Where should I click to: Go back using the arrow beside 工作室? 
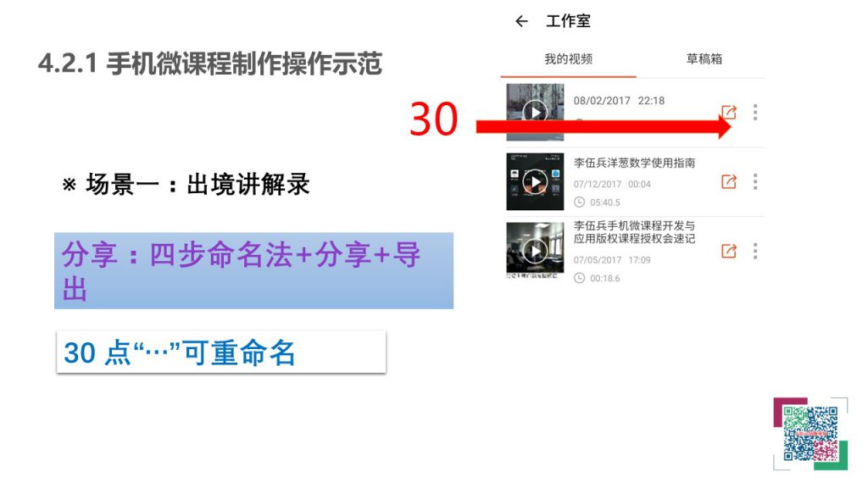(x=521, y=21)
